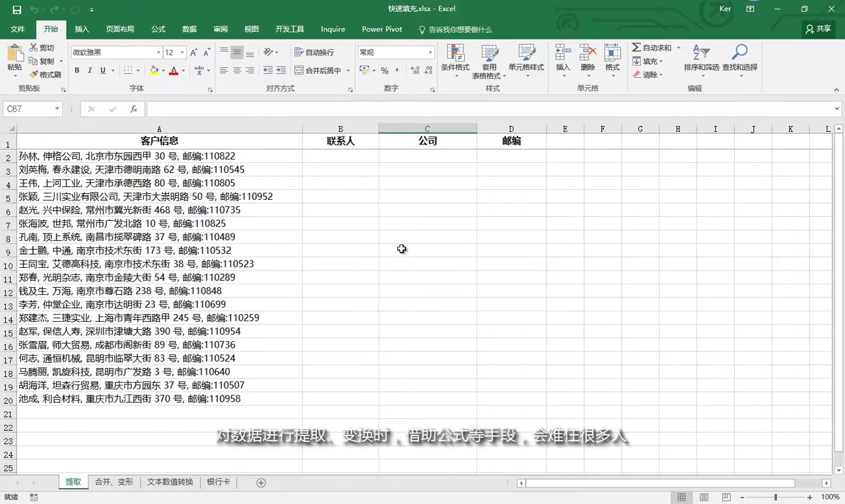Click Decrease Indent icon

point(268,71)
